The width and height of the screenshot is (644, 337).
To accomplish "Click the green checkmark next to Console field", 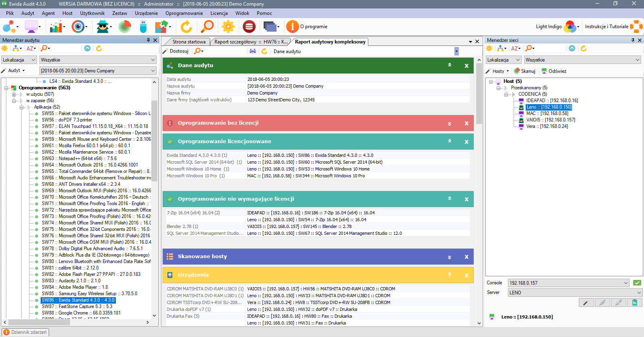I will point(637,283).
